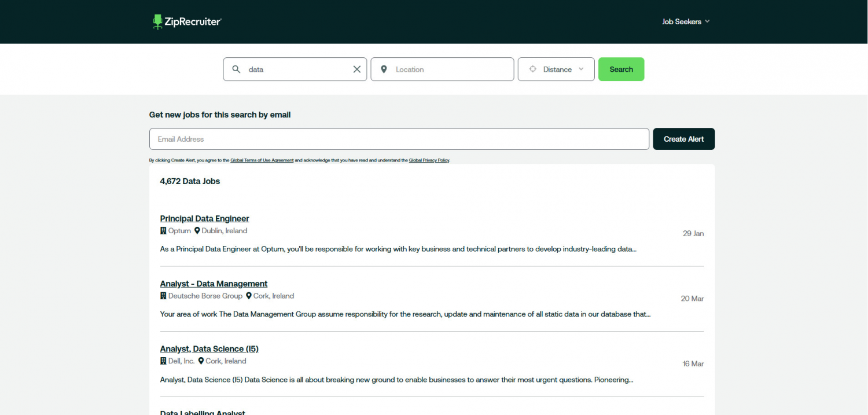The image size is (868, 415).
Task: Click the '29 Jan' posting date
Action: coord(693,234)
